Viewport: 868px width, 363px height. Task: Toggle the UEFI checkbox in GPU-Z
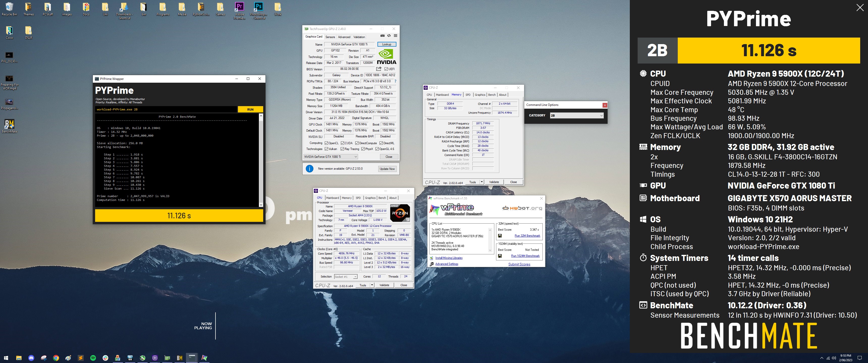point(386,69)
